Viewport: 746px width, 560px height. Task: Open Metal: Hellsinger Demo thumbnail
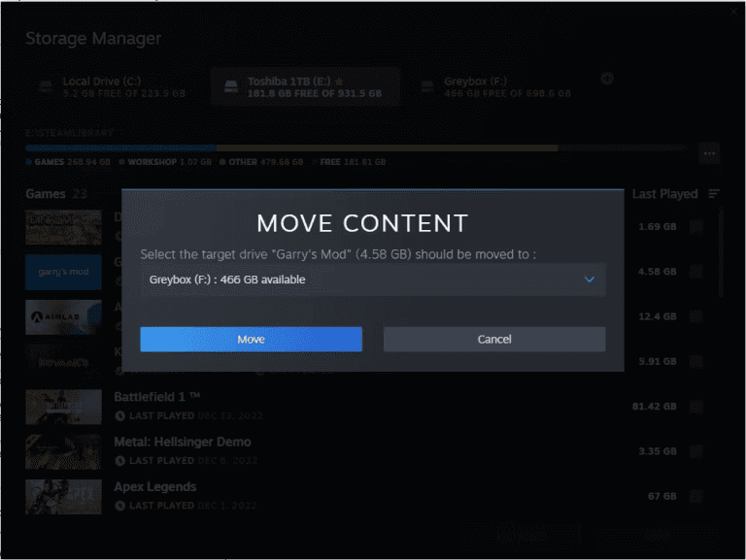point(63,451)
